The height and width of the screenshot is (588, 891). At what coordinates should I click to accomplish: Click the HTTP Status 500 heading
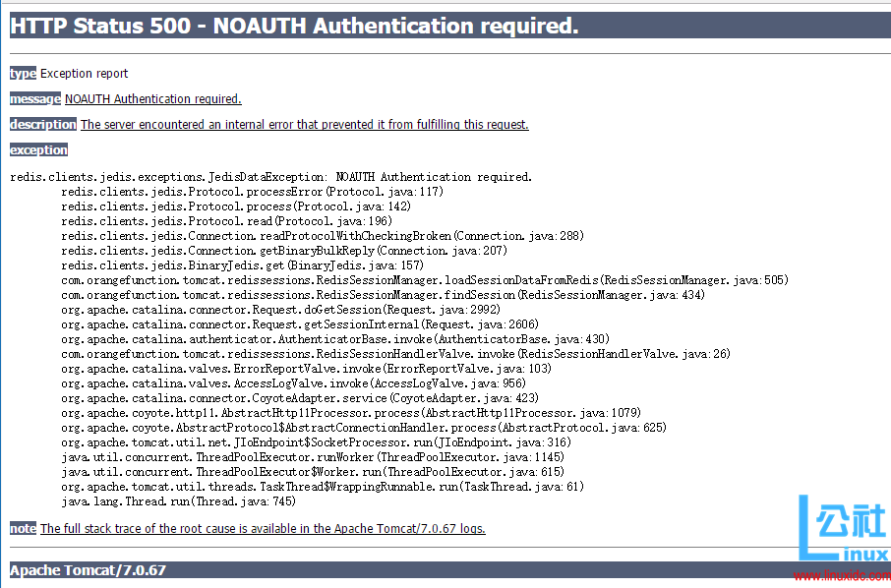coord(294,27)
